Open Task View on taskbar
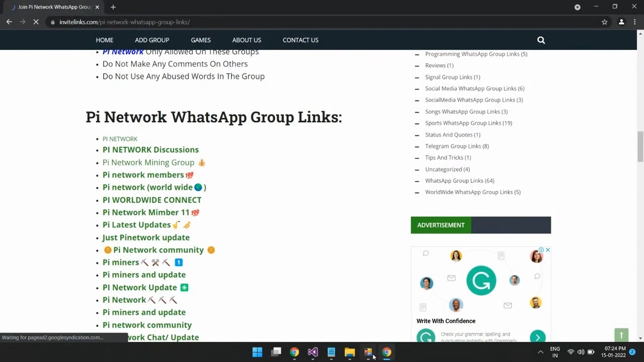The image size is (644, 362). point(276,352)
